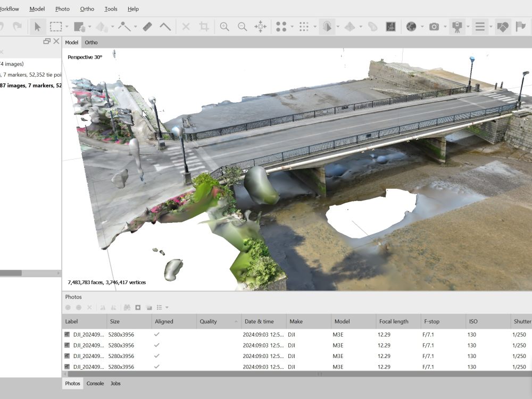Show the orthomosaic image icon

click(390, 27)
